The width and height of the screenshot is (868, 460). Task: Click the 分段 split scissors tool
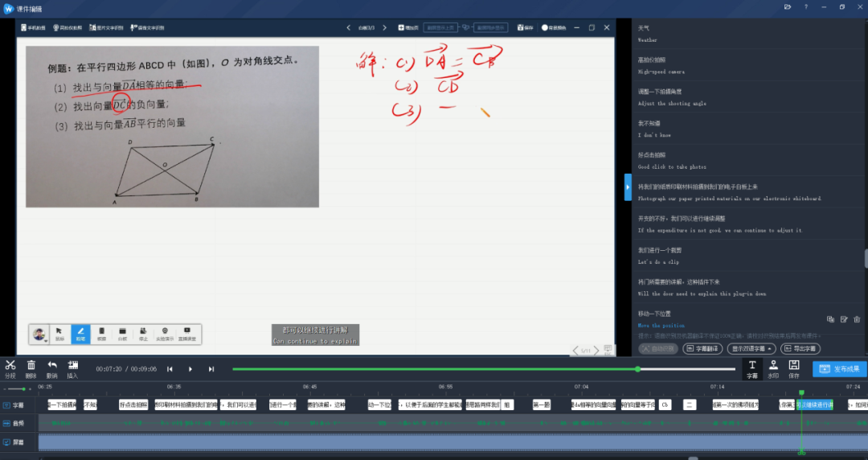[x=10, y=368]
